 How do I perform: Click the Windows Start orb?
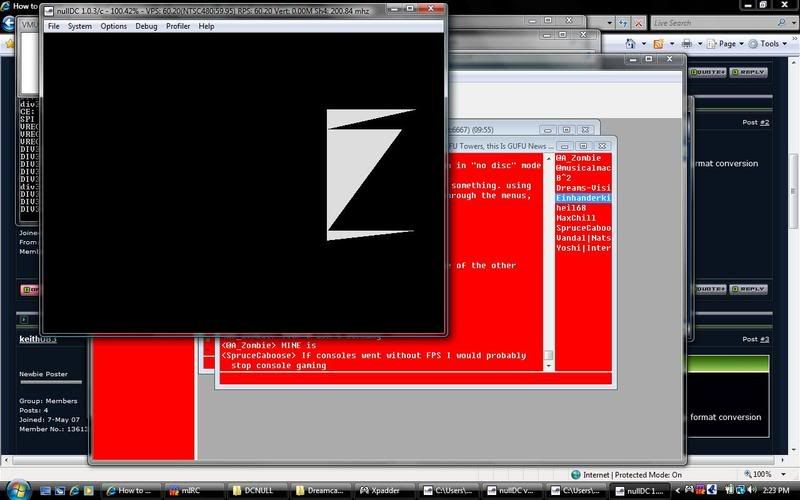click(x=18, y=490)
